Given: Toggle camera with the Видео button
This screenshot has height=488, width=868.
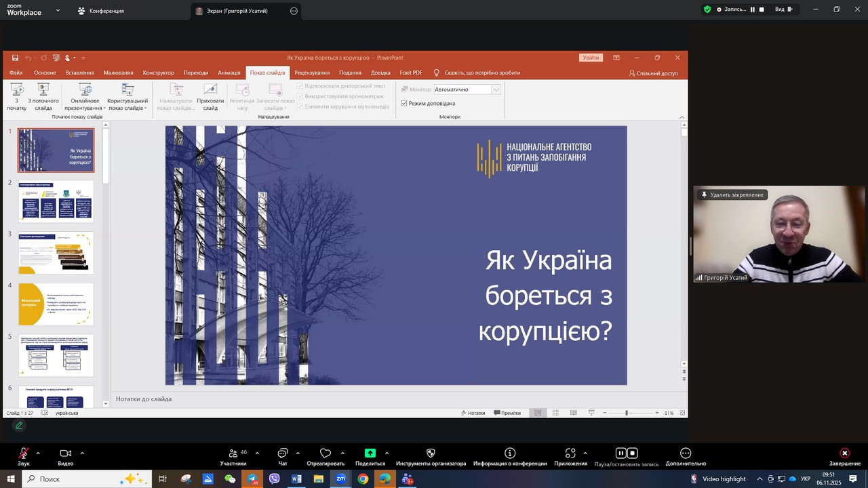Looking at the screenshot, I should (66, 453).
